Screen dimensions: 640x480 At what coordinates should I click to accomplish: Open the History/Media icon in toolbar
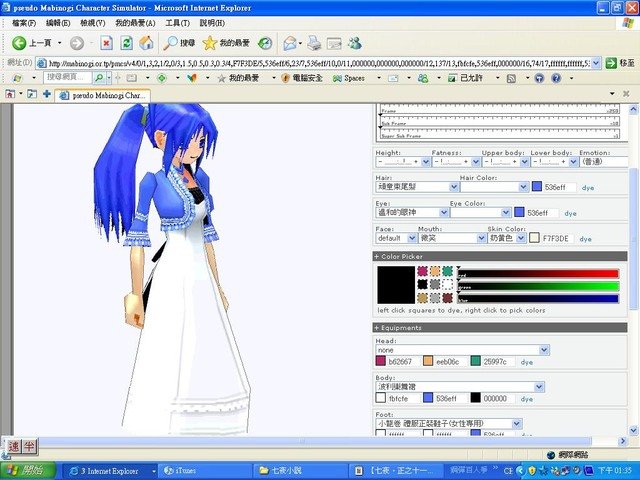[265, 43]
